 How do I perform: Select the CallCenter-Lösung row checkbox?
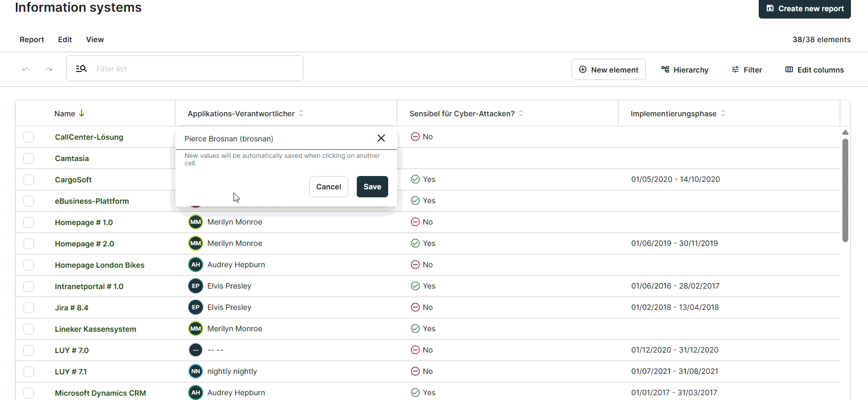click(x=29, y=137)
